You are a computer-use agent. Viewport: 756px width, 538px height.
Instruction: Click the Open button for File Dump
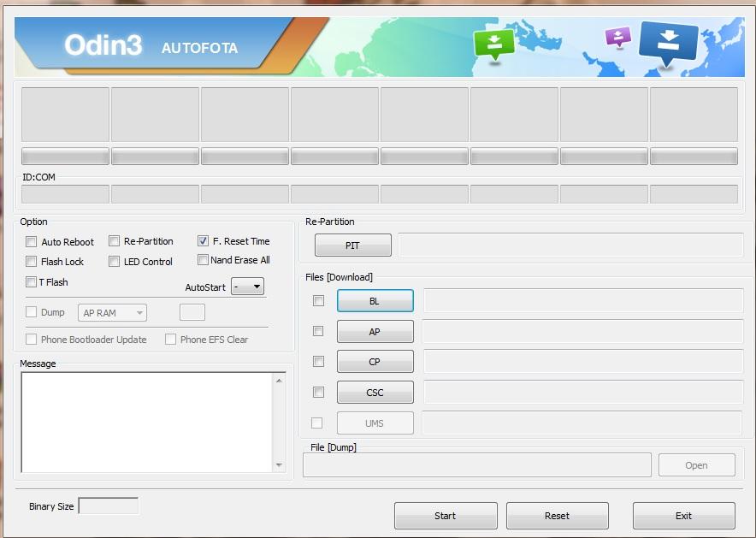697,465
